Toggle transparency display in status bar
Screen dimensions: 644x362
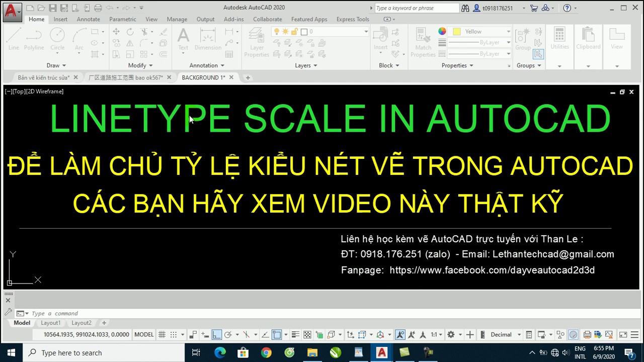click(307, 335)
